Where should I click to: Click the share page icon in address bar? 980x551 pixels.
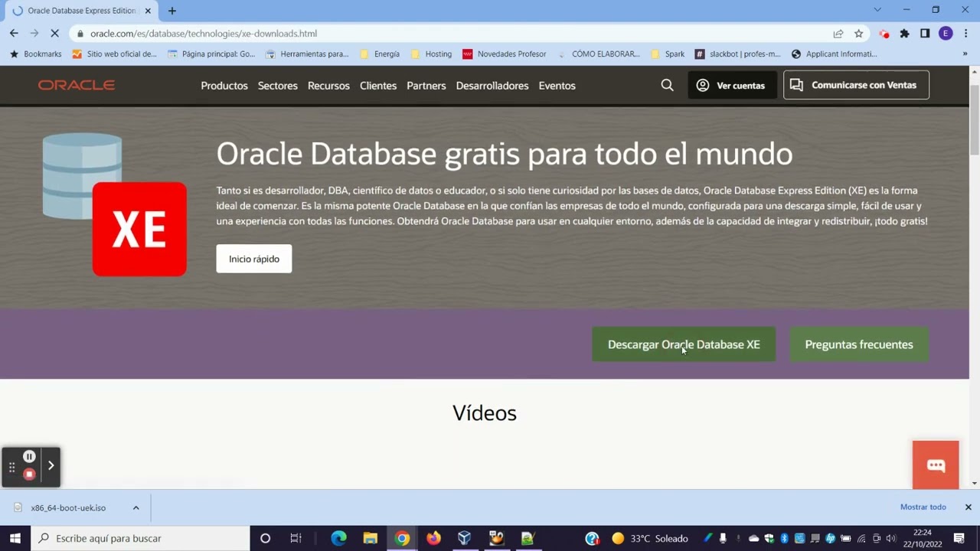(x=838, y=34)
